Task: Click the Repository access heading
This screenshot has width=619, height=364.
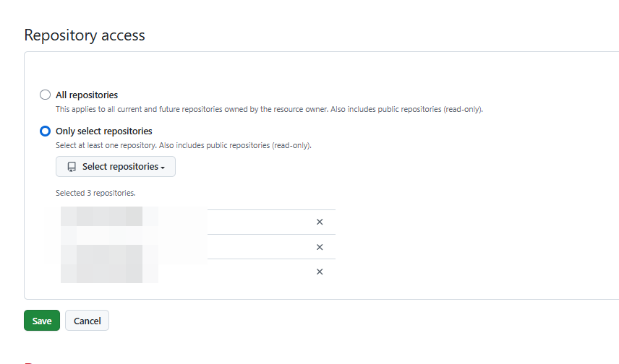Action: tap(85, 35)
